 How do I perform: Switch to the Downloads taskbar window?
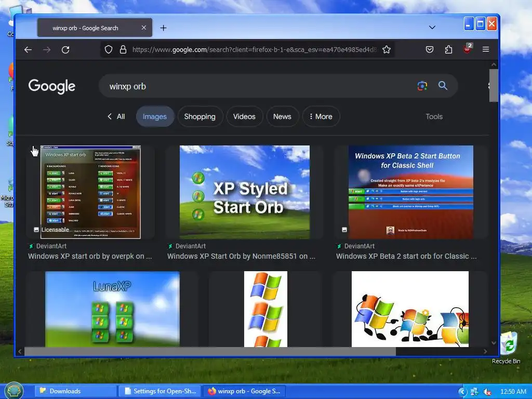point(75,391)
